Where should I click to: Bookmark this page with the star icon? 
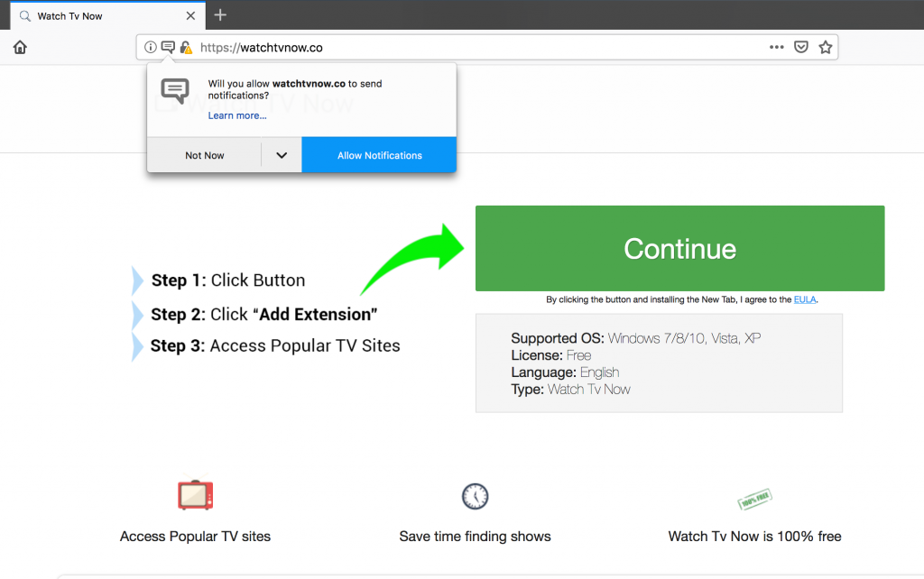pos(826,47)
